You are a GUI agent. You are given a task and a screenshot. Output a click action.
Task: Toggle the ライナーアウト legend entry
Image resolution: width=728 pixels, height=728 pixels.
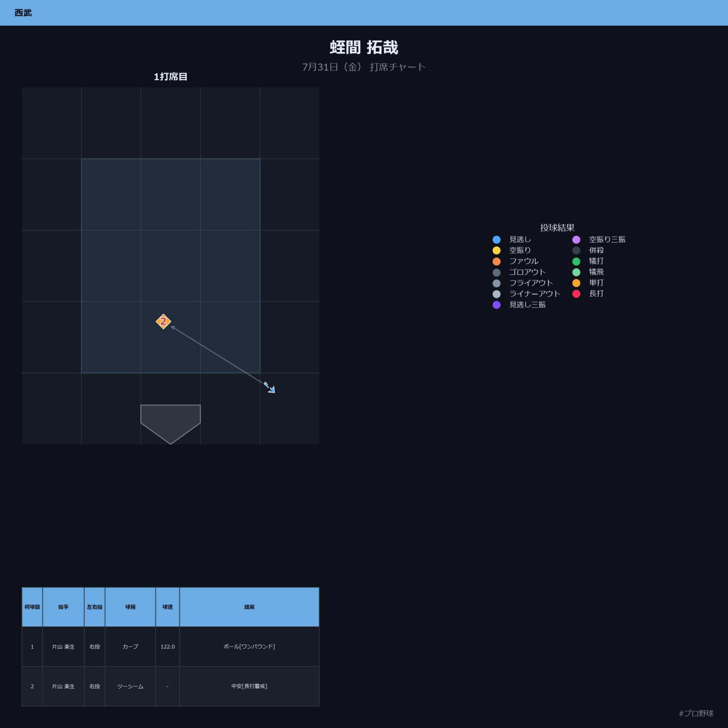[526, 294]
